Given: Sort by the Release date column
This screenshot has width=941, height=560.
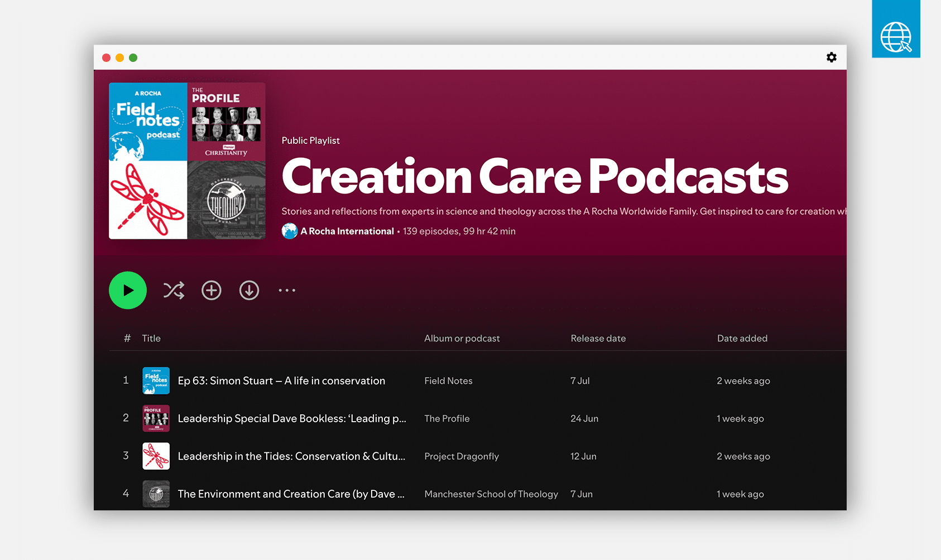Looking at the screenshot, I should (x=598, y=338).
